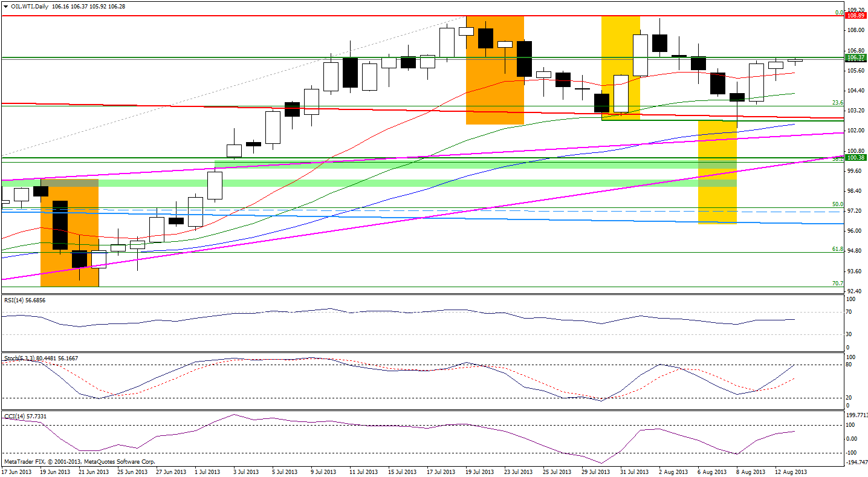The height and width of the screenshot is (477, 868).
Task: Select the red horizontal line at 108.89
Action: point(423,16)
